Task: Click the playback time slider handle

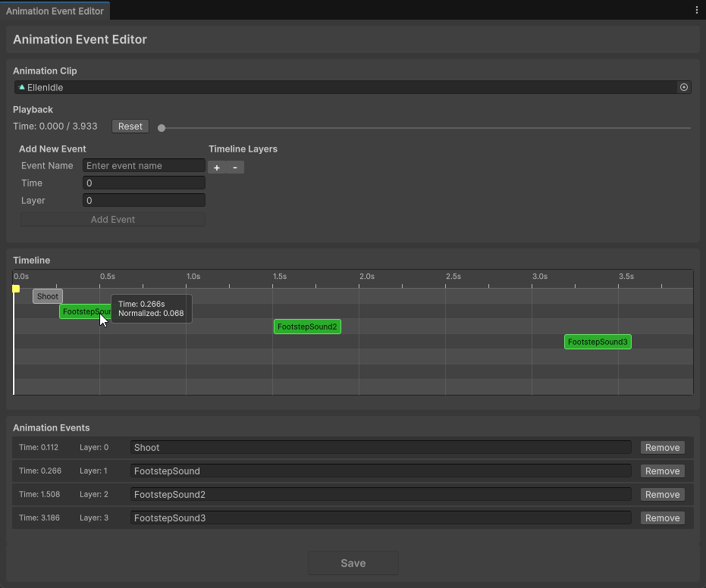Action: pos(161,127)
